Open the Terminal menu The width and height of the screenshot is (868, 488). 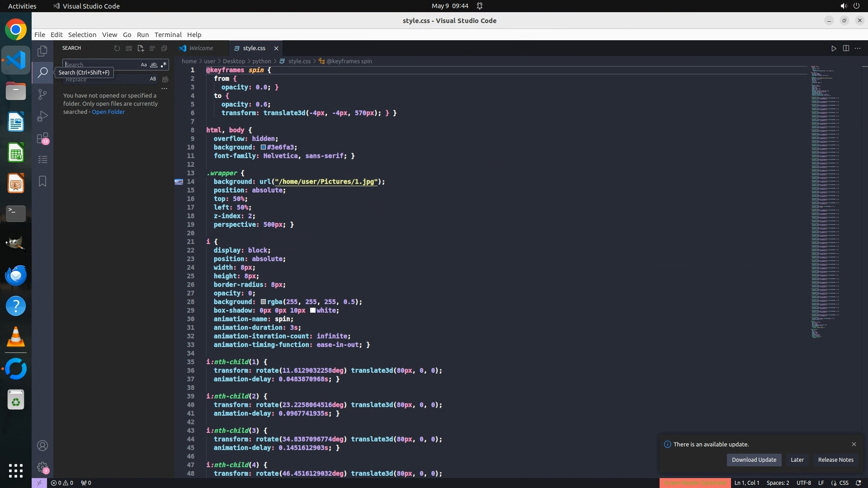pos(168,35)
